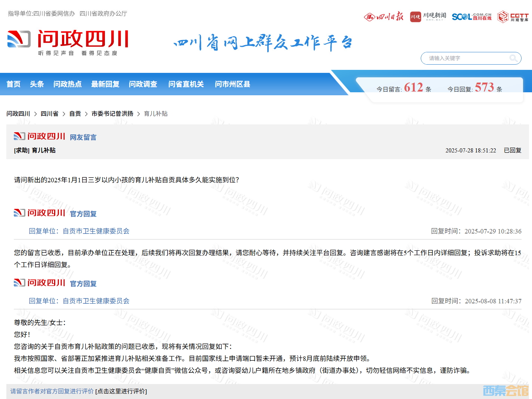Click the line mentioning “健康自贡”微信公众号

point(243,371)
